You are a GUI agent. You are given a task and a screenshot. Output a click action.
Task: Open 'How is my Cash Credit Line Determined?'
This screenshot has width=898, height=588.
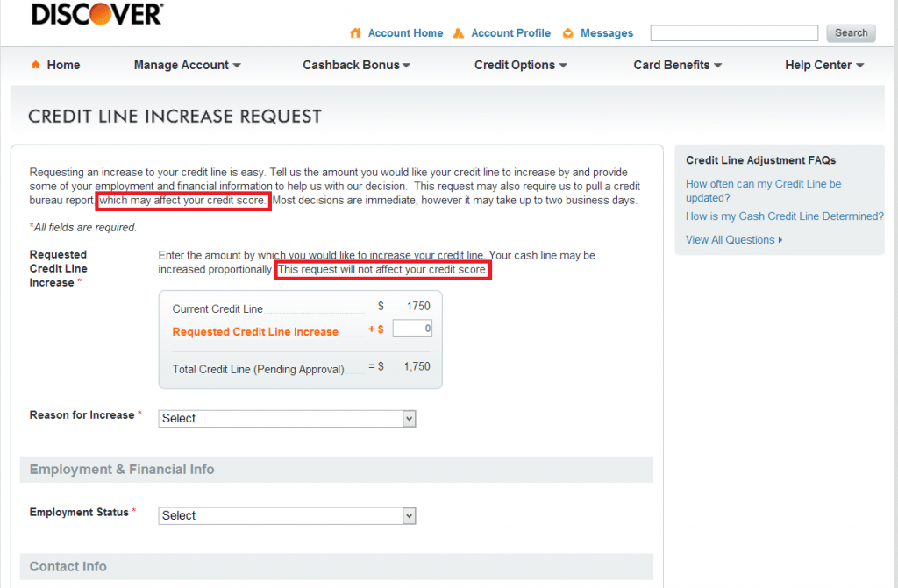pos(784,216)
